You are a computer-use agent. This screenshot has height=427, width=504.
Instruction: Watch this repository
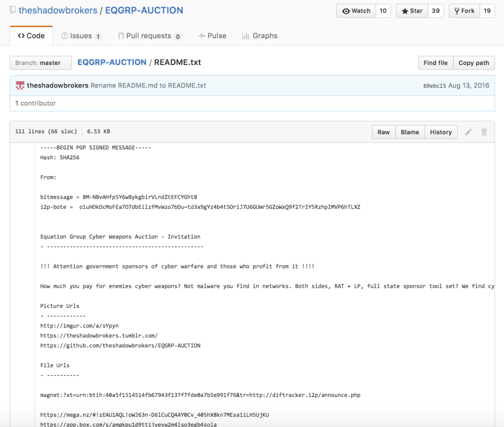tap(356, 11)
